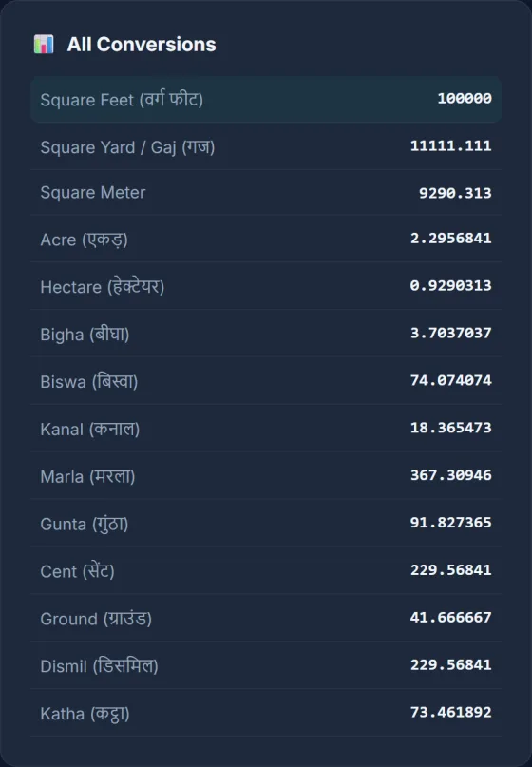This screenshot has height=767, width=532.
Task: Select the Square Meter label
Action: 93,193
